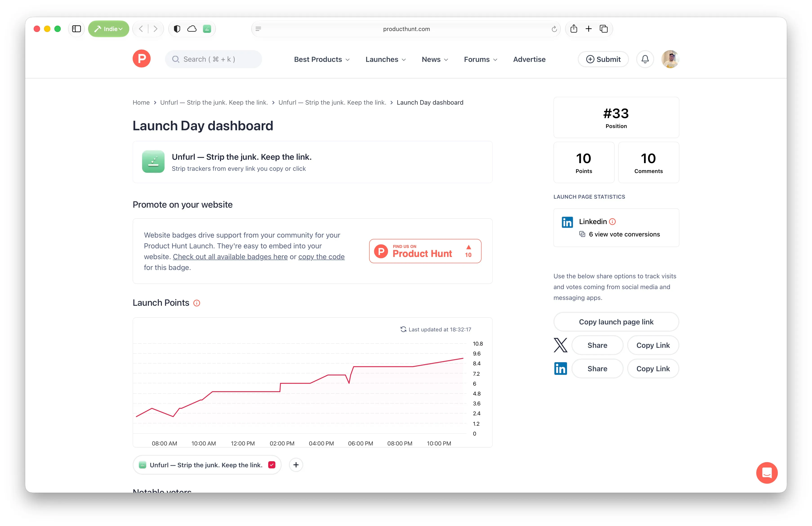Click the Product Hunt logo
This screenshot has height=526, width=812.
point(142,59)
